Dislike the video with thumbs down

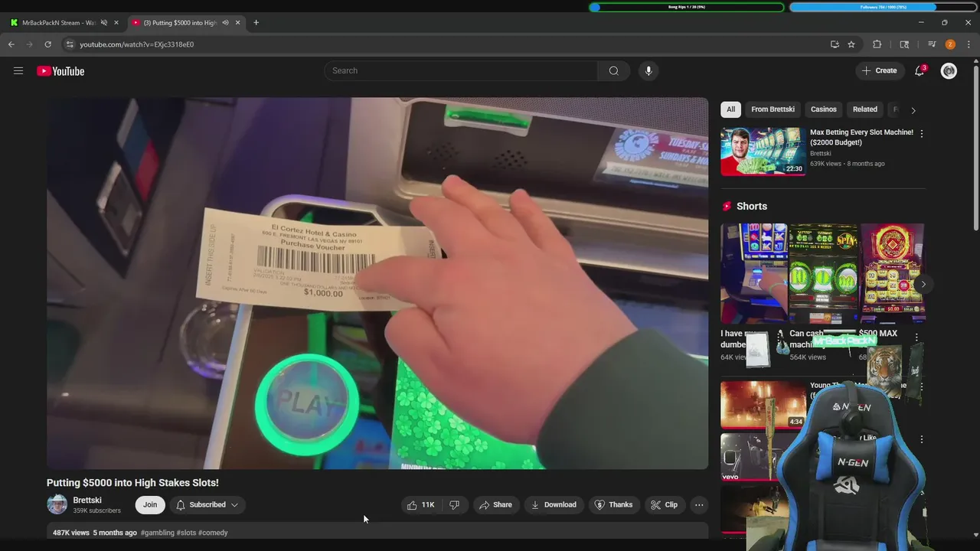point(454,504)
